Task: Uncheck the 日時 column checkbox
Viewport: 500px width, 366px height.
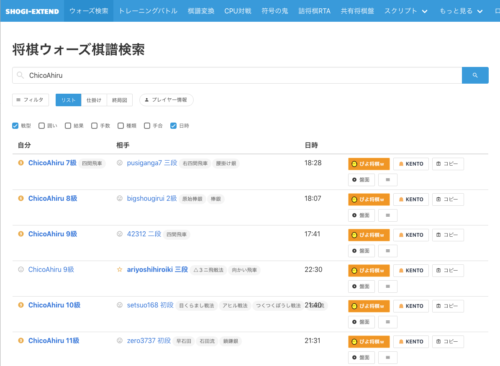Action: pos(173,126)
